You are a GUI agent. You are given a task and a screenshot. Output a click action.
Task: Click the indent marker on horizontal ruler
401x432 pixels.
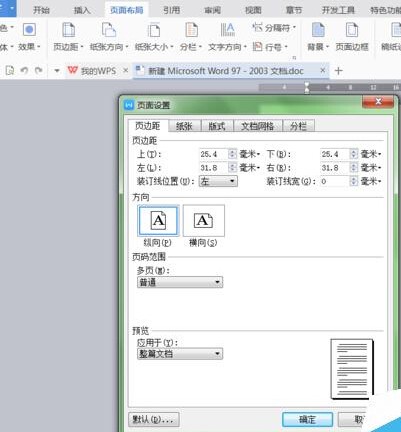307,88
